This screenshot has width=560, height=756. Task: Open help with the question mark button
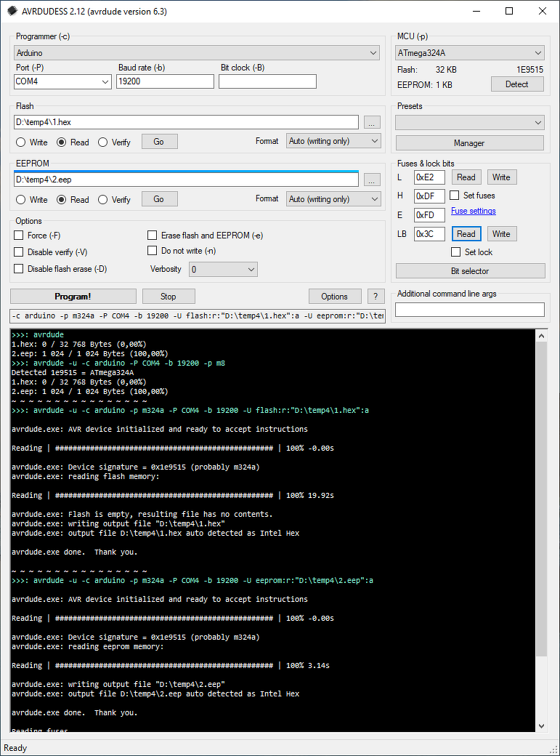point(376,297)
